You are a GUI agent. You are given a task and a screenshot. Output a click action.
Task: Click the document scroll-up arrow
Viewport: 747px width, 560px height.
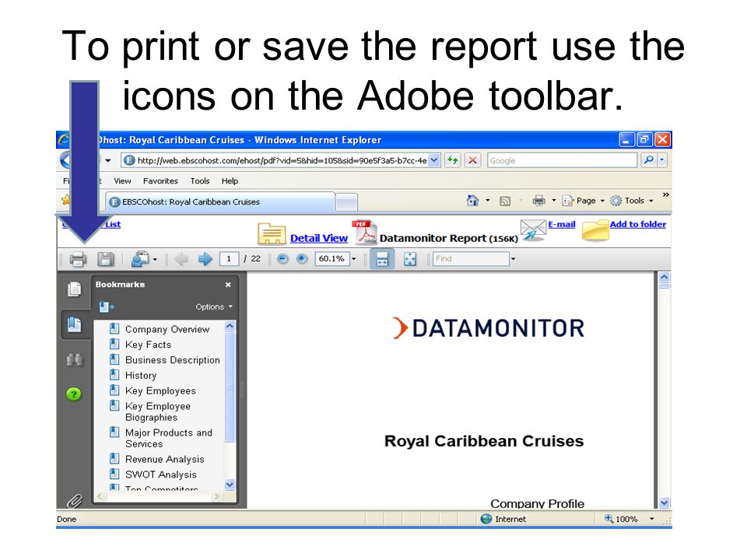[x=664, y=277]
